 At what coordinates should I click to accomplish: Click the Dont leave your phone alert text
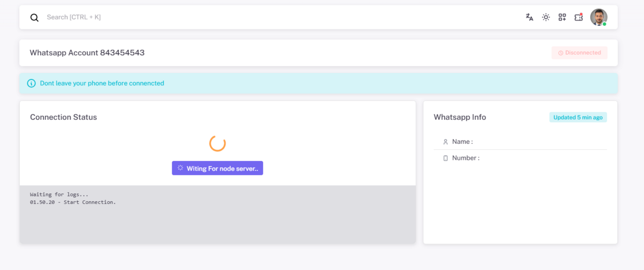point(102,83)
